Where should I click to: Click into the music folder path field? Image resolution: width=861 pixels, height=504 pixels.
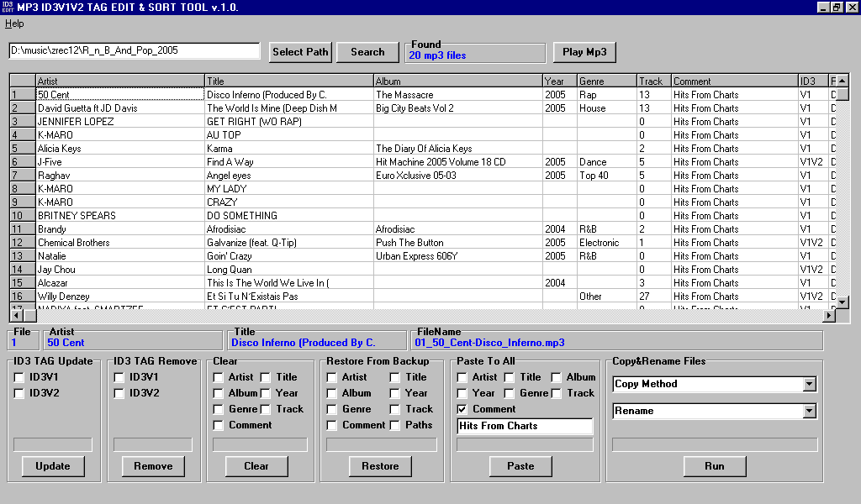(x=135, y=51)
